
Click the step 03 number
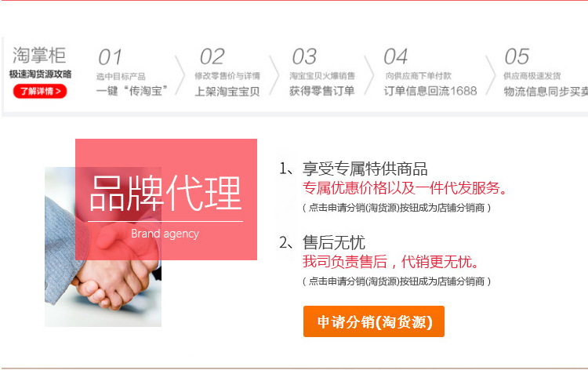click(x=304, y=57)
